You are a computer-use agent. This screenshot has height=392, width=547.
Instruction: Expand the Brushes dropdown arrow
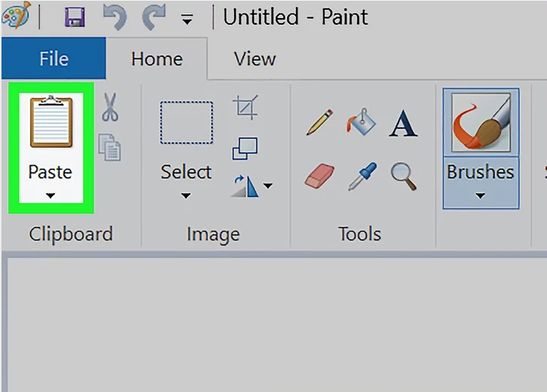pyautogui.click(x=480, y=196)
